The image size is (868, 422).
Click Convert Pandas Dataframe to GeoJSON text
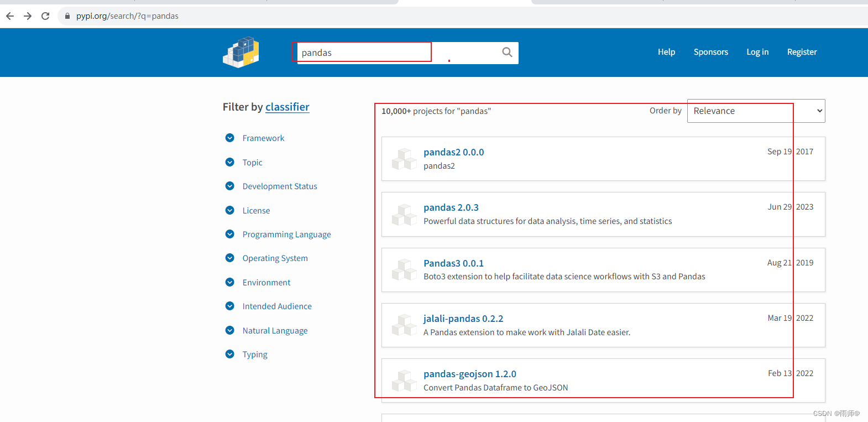(496, 388)
